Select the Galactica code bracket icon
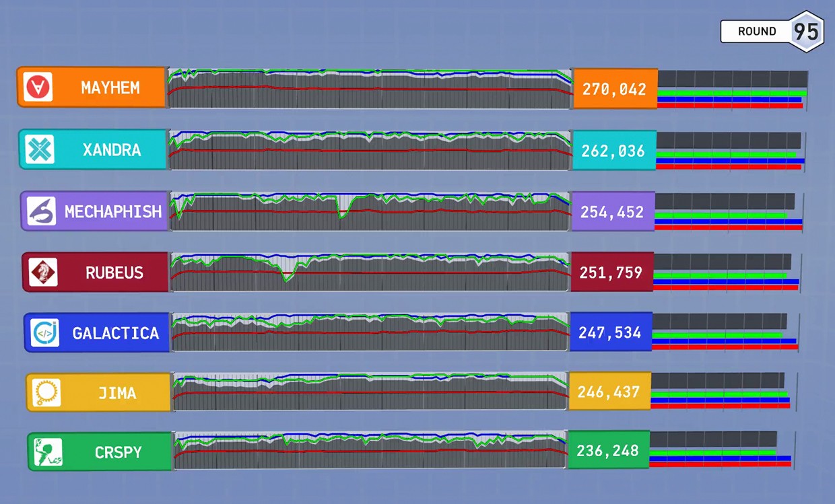Viewport: 835px width, 504px height. pyautogui.click(x=44, y=332)
